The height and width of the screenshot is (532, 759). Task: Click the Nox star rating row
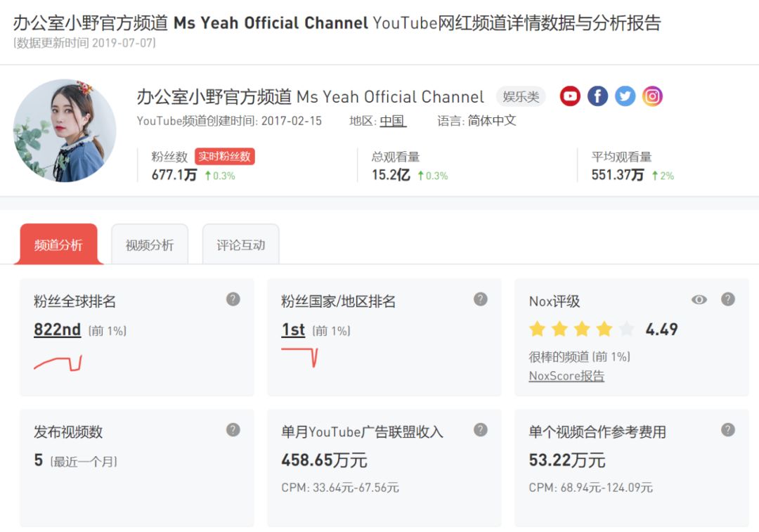pos(581,329)
